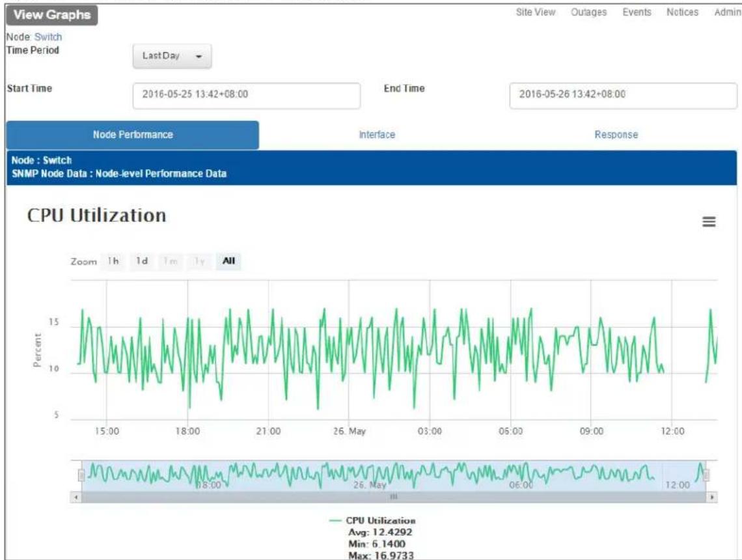Set chart zoom to 1y

coord(199,261)
